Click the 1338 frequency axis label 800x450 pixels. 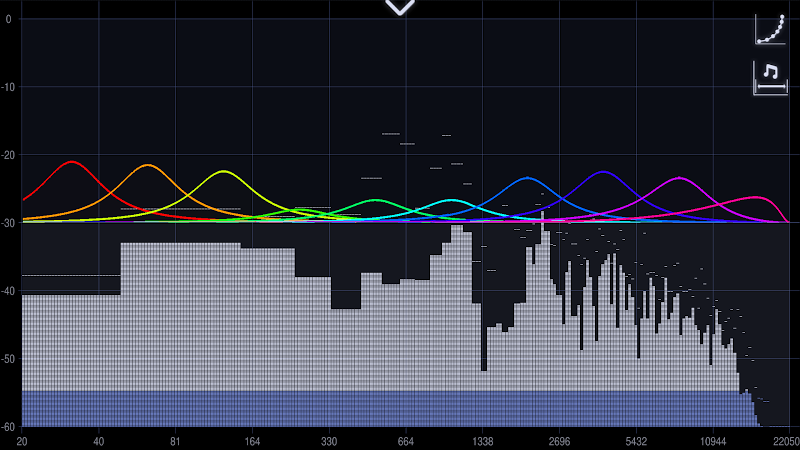483,441
